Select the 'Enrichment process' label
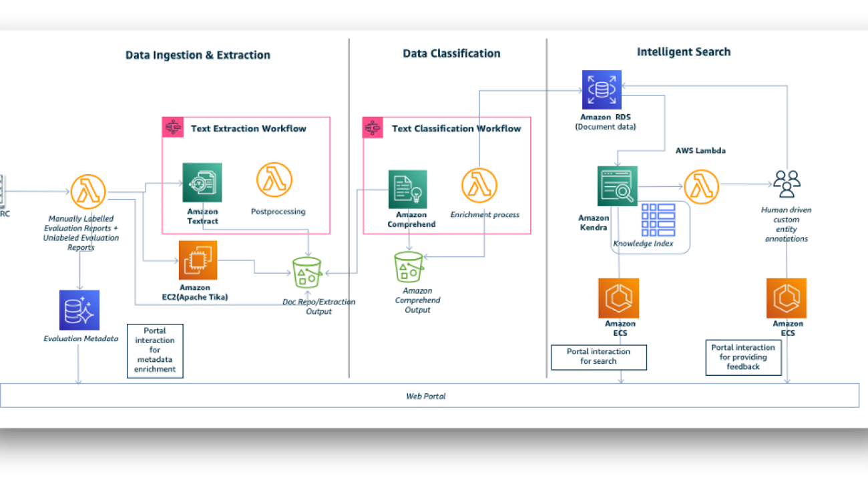Image resolution: width=868 pixels, height=488 pixels. tap(485, 215)
